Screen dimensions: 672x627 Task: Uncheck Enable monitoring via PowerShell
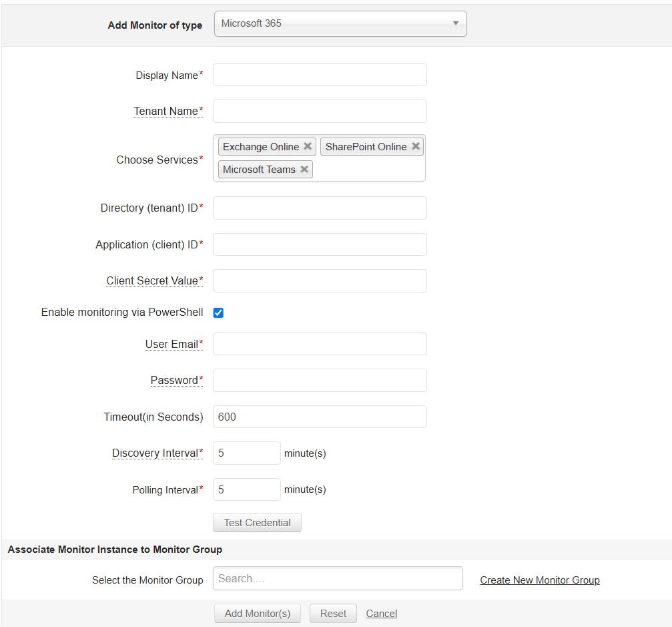[218, 312]
